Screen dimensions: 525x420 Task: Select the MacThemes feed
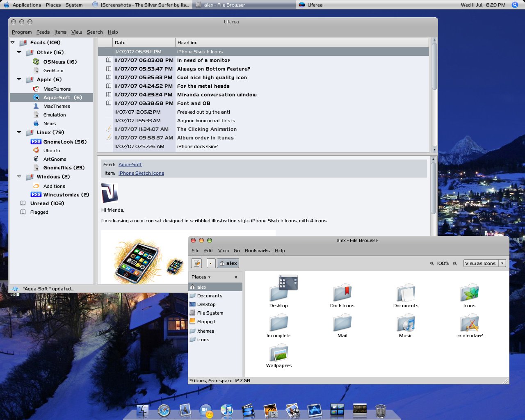pos(57,106)
